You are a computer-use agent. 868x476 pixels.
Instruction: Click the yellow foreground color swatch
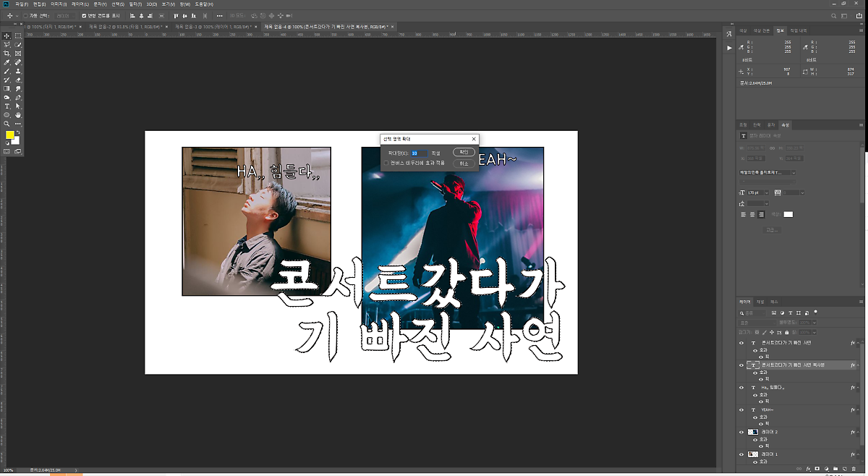(10, 135)
